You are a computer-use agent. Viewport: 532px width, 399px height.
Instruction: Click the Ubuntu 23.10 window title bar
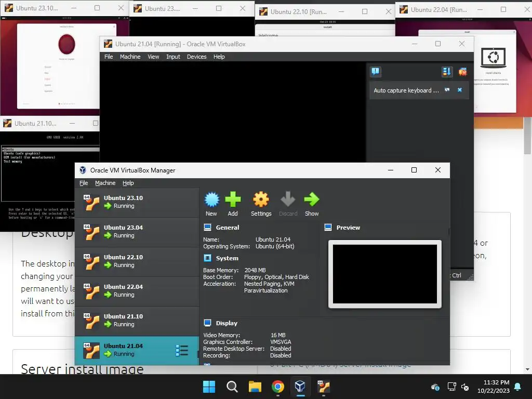(64, 8)
